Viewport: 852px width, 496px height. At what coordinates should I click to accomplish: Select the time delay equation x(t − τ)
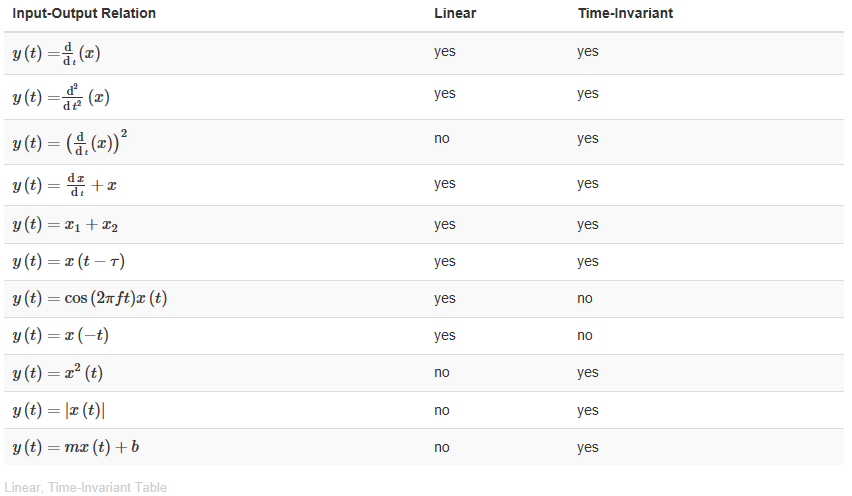68,262
